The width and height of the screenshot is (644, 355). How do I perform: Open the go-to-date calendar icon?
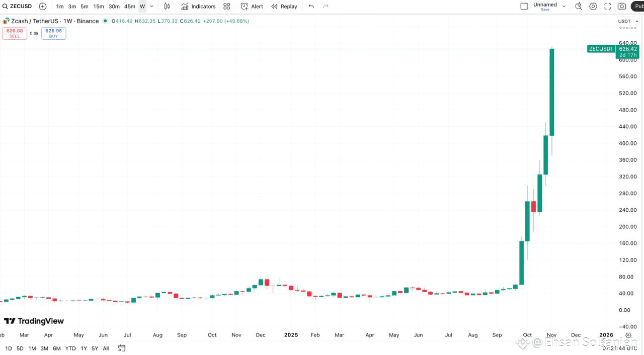pos(122,348)
